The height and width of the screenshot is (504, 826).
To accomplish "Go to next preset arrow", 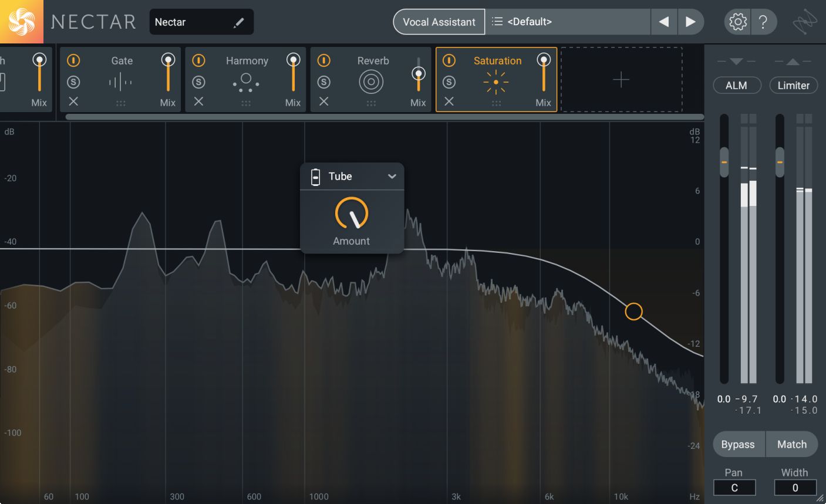I will (690, 22).
